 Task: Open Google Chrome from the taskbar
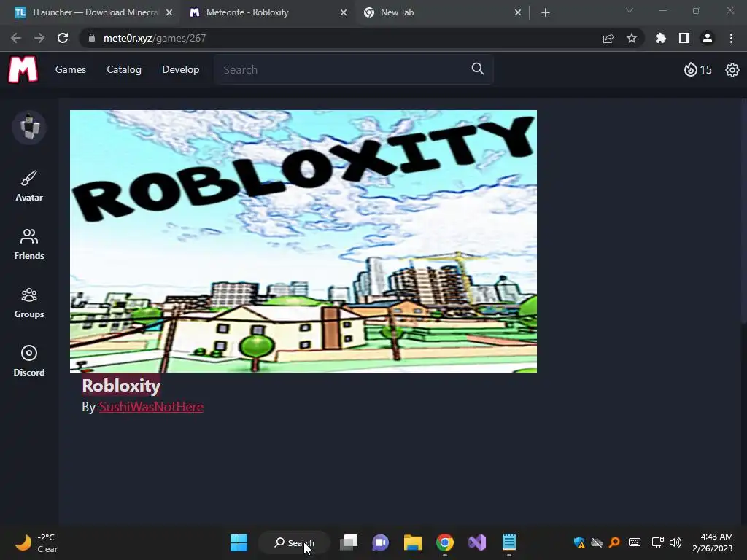pyautogui.click(x=444, y=542)
